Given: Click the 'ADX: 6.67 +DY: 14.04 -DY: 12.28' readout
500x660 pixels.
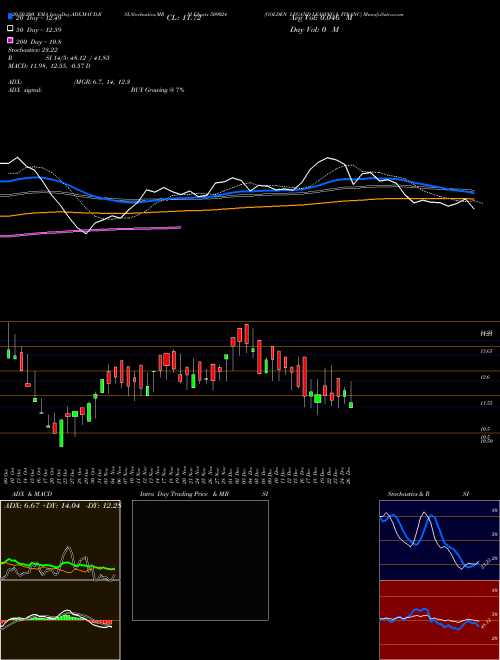Looking at the screenshot, I should 62,505.
